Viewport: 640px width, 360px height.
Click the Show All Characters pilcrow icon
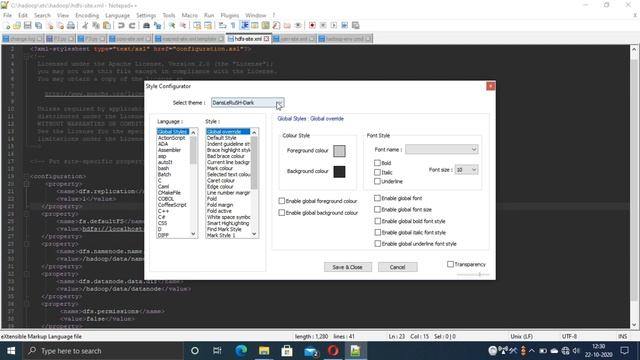233,25
